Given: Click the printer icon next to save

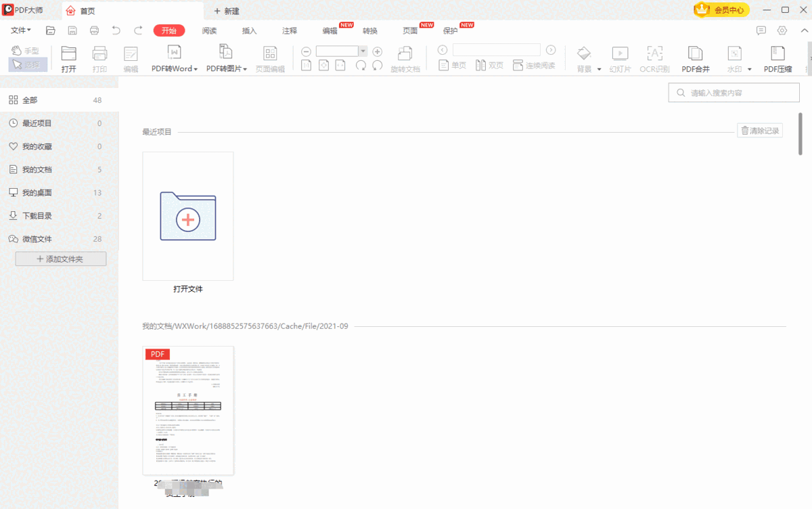Looking at the screenshot, I should 94,30.
